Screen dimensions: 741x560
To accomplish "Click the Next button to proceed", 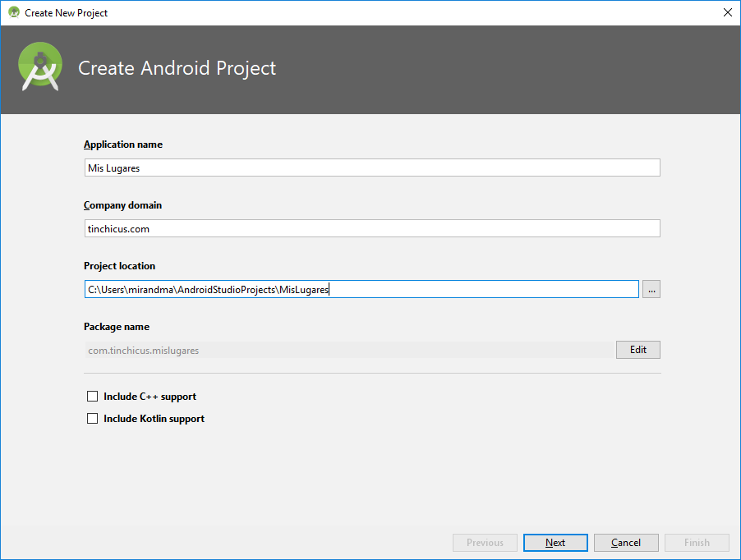I will tap(555, 542).
